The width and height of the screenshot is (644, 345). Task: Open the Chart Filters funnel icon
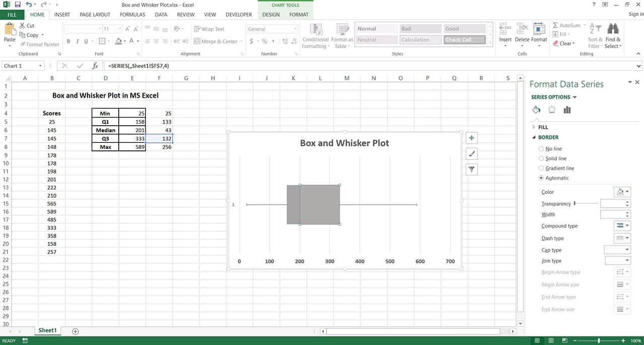tap(471, 169)
